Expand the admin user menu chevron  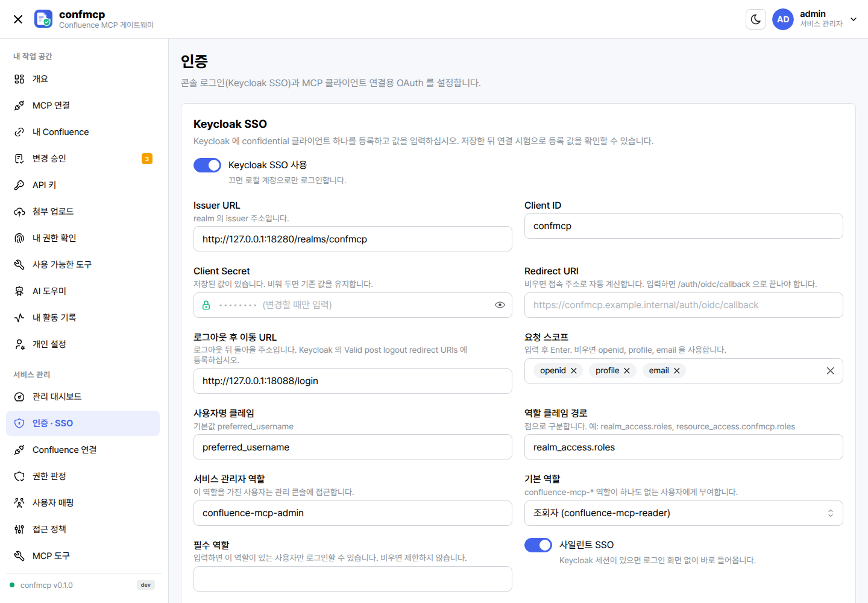point(854,19)
